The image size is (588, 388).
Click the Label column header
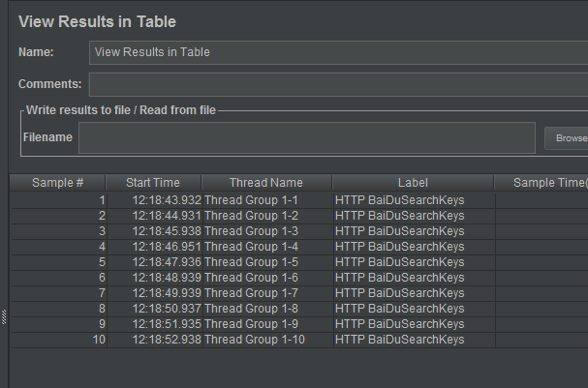[413, 183]
